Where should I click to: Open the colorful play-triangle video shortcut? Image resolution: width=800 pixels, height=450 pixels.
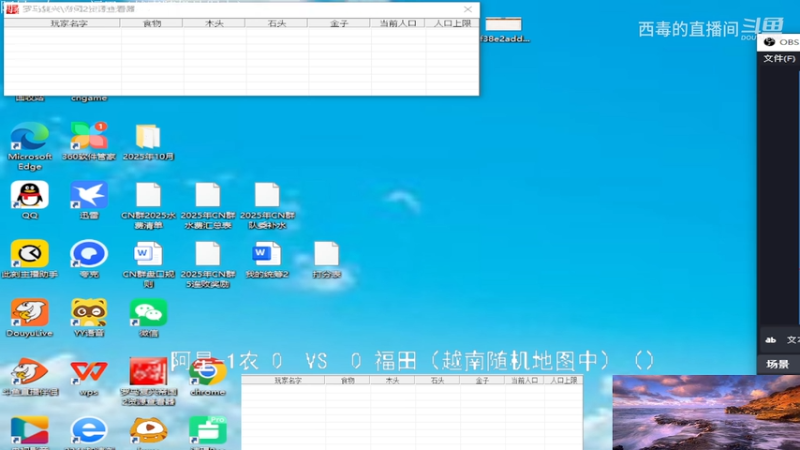[x=29, y=432]
